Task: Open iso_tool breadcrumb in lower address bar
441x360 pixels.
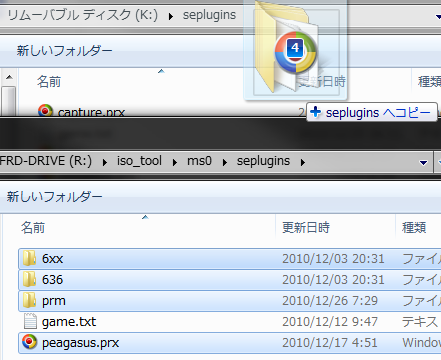Action: [139, 161]
